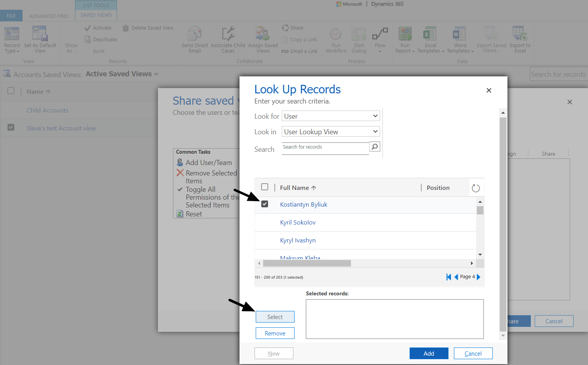Click the Reset icon in Common Tasks
This screenshot has height=365, width=588.
coord(180,214)
